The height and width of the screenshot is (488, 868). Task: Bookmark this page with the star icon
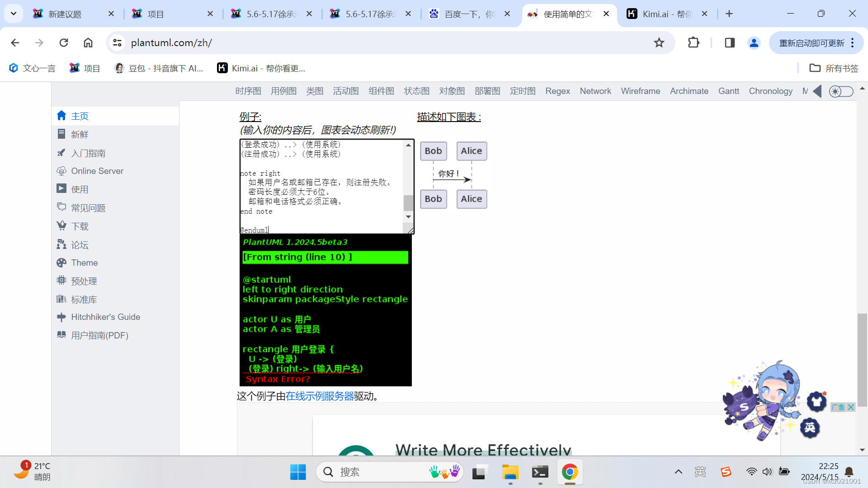pos(659,43)
